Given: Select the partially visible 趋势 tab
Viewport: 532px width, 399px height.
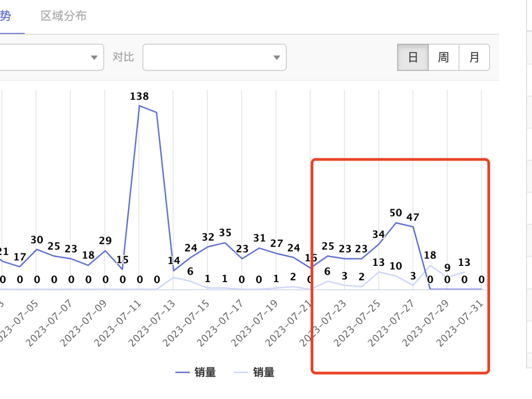Looking at the screenshot, I should pyautogui.click(x=5, y=16).
